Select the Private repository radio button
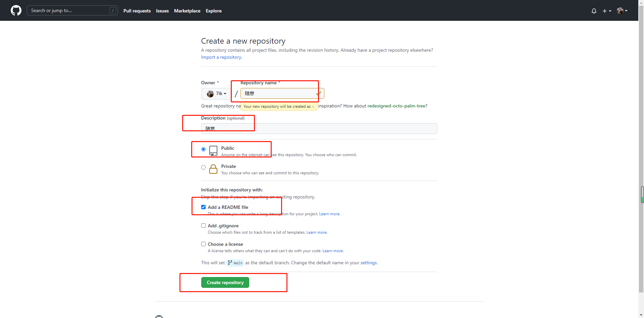This screenshot has width=644, height=318. pyautogui.click(x=203, y=167)
